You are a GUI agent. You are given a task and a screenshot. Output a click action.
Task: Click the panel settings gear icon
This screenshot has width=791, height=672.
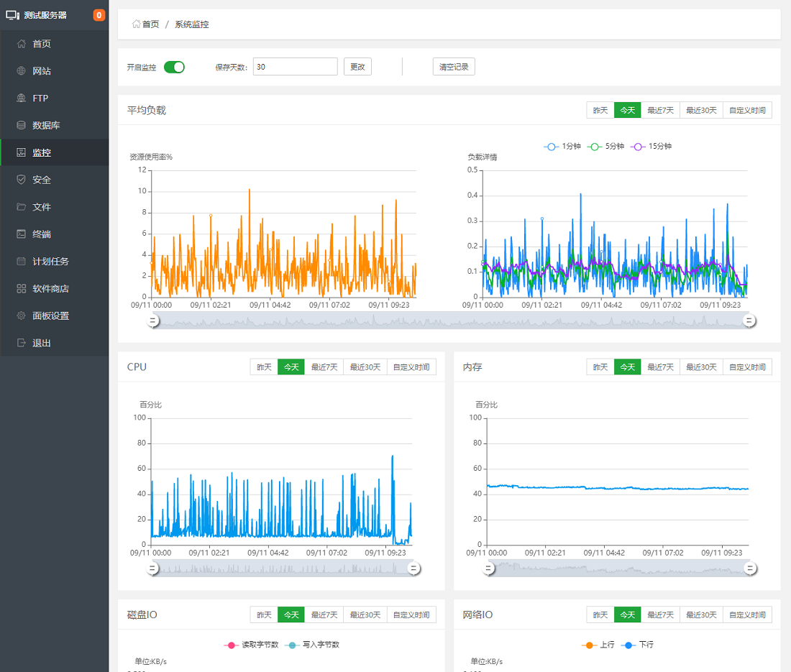21,316
